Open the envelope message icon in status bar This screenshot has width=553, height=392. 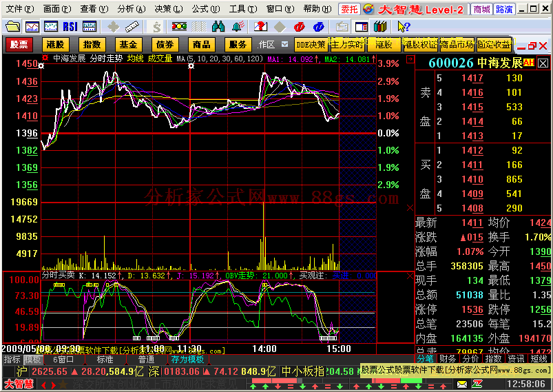(x=461, y=384)
